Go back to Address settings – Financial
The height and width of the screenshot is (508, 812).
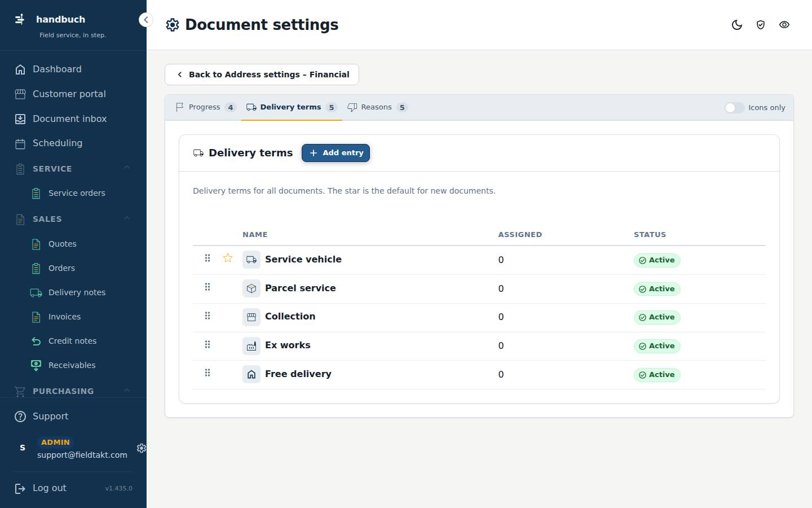[x=262, y=75]
